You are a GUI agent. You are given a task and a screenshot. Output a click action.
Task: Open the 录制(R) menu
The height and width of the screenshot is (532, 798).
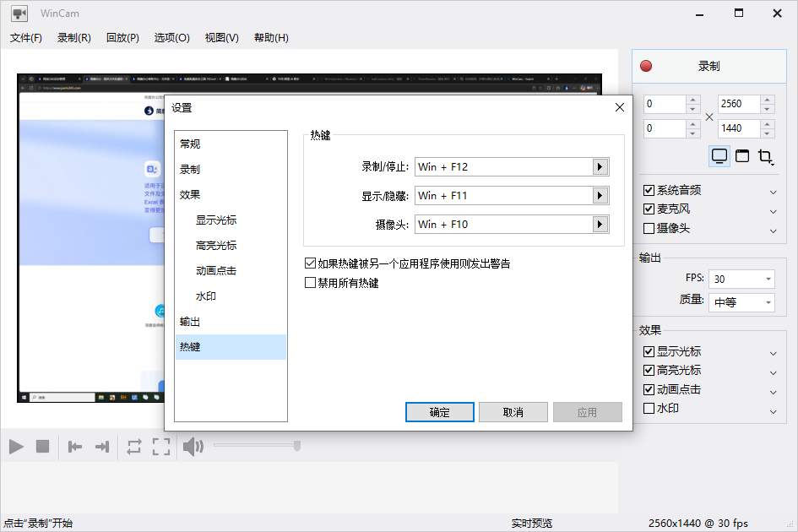click(73, 38)
